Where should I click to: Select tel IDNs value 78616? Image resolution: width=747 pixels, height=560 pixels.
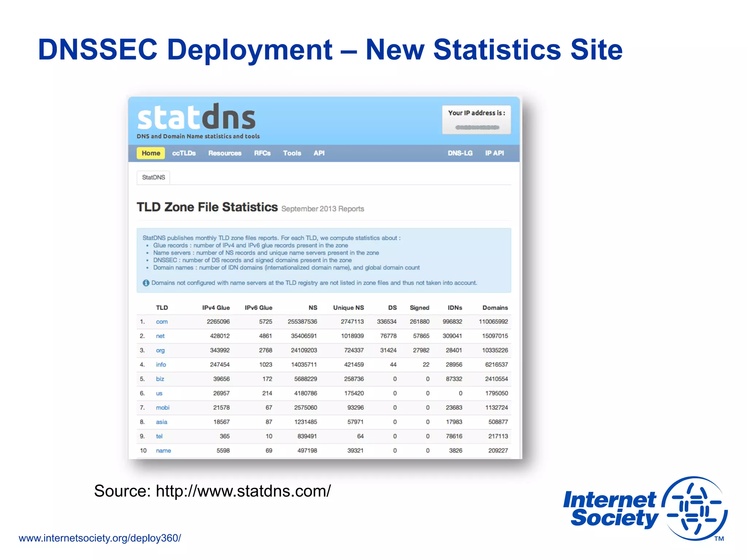click(x=454, y=436)
